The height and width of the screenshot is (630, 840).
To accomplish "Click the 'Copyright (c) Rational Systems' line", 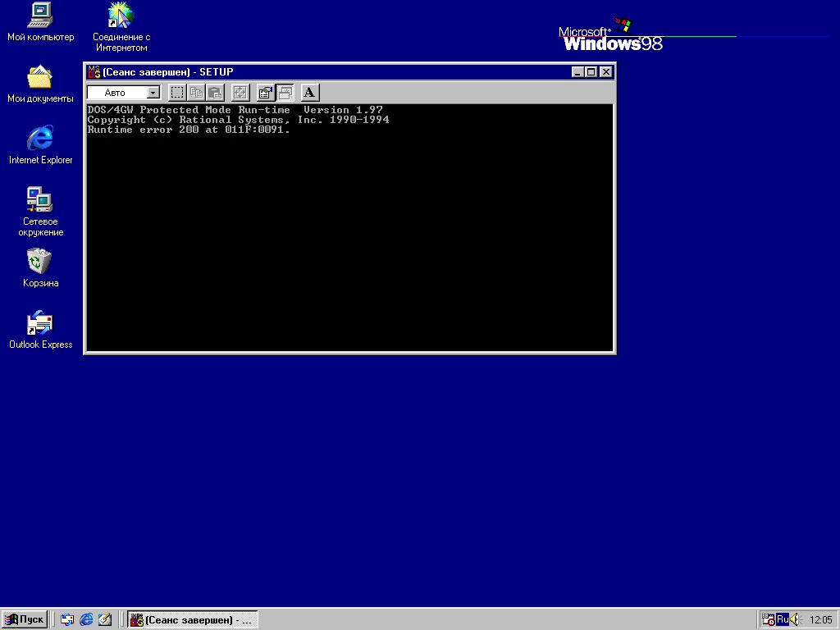I will pos(238,120).
